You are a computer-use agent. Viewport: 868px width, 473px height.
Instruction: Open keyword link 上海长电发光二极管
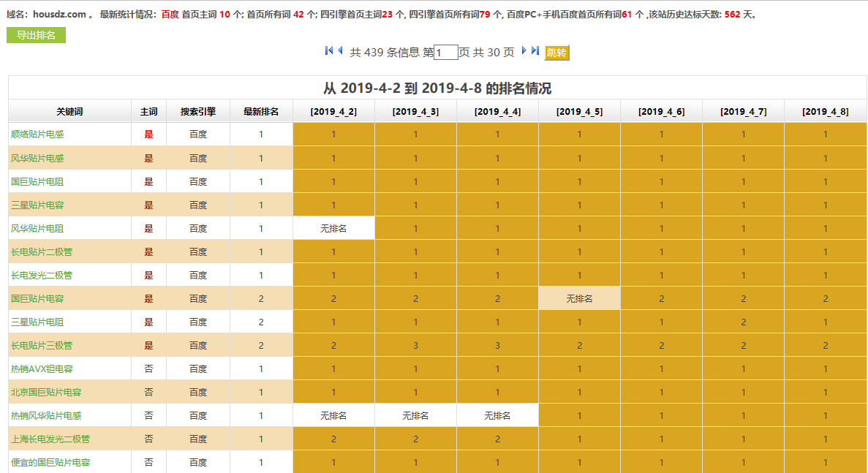[x=50, y=439]
